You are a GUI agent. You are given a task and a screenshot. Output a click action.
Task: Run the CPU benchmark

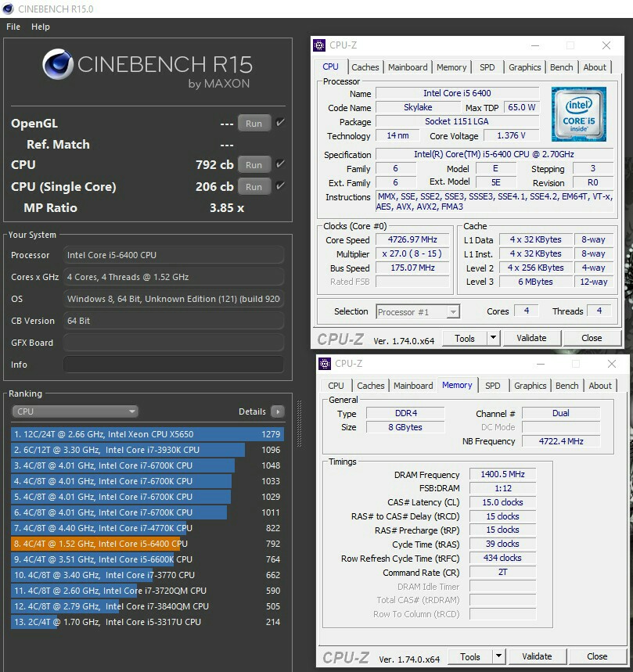click(x=254, y=165)
